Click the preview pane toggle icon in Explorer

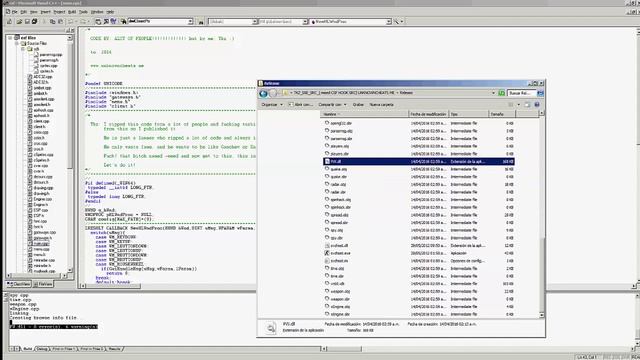(527, 105)
